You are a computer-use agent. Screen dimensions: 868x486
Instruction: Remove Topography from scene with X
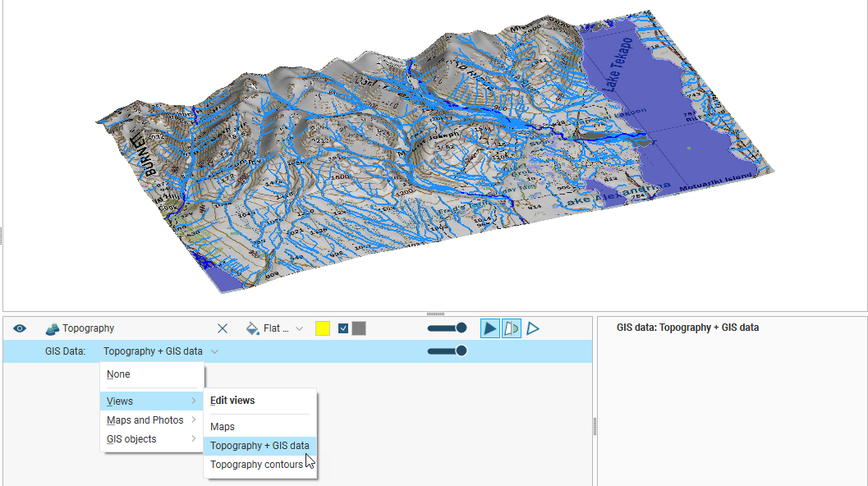click(x=223, y=328)
